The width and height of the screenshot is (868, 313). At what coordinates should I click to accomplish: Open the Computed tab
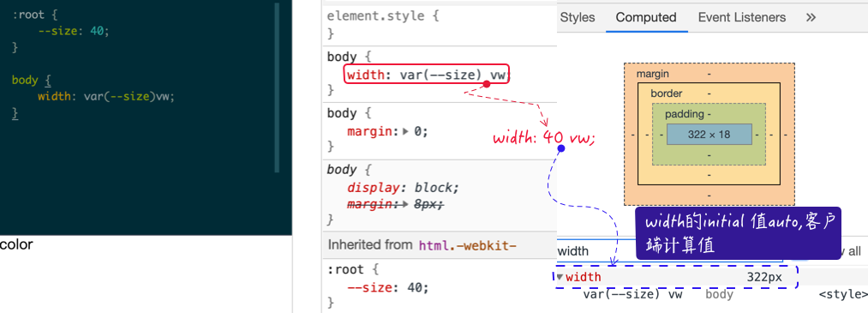click(646, 17)
